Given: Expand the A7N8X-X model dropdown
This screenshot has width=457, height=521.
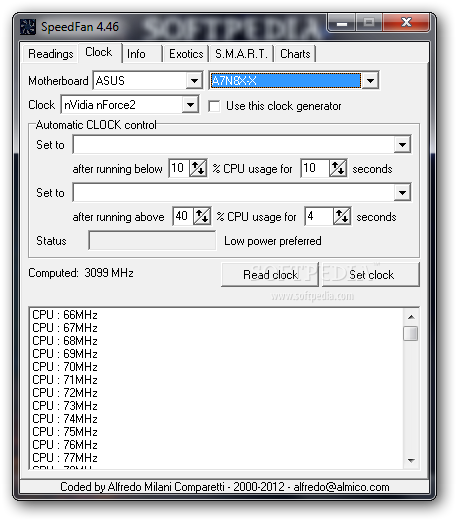Looking at the screenshot, I should [x=370, y=80].
